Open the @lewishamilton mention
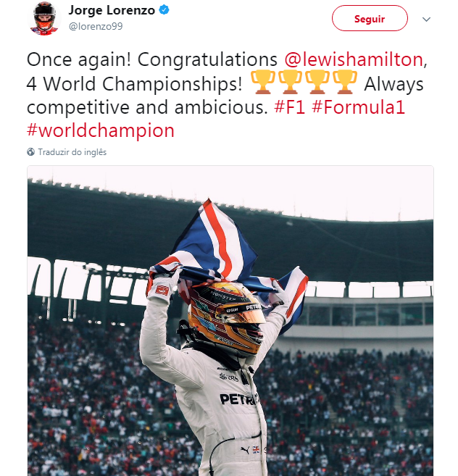Image resolution: width=458 pixels, height=476 pixels. (353, 59)
